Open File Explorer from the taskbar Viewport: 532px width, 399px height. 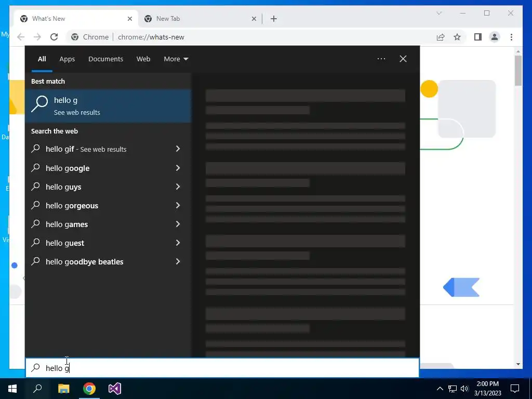pyautogui.click(x=63, y=389)
